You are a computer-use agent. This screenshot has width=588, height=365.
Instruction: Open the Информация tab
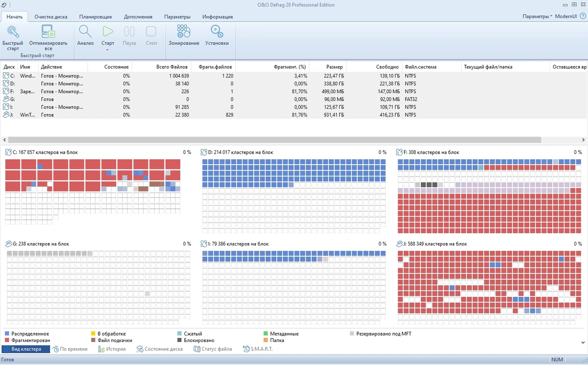[218, 16]
